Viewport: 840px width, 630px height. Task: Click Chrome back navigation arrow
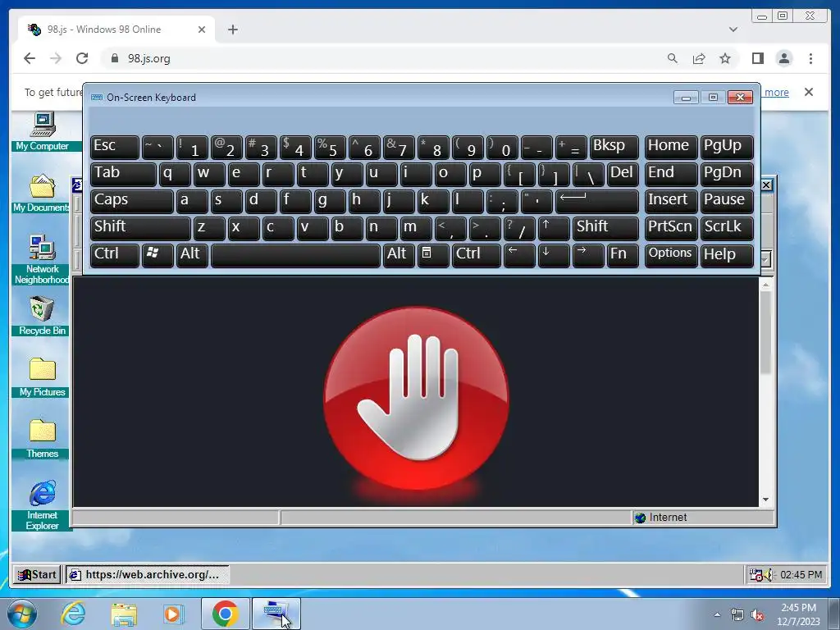30,58
